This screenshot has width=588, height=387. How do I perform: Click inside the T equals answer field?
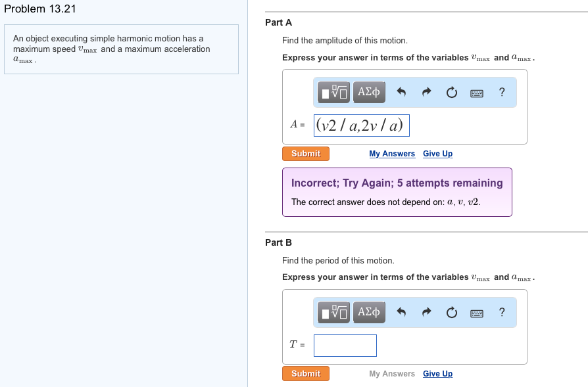pos(345,345)
